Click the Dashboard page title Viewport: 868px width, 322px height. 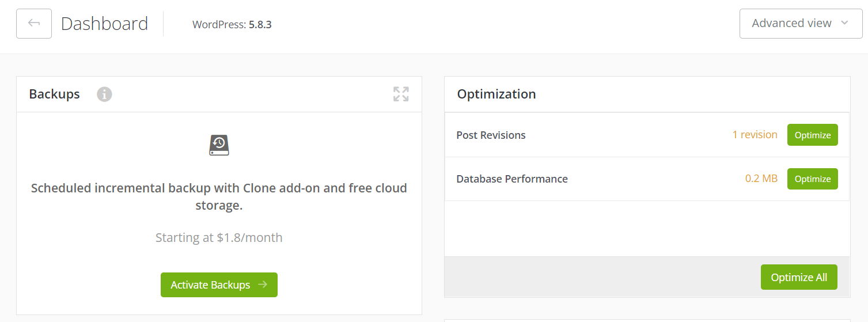(x=104, y=24)
